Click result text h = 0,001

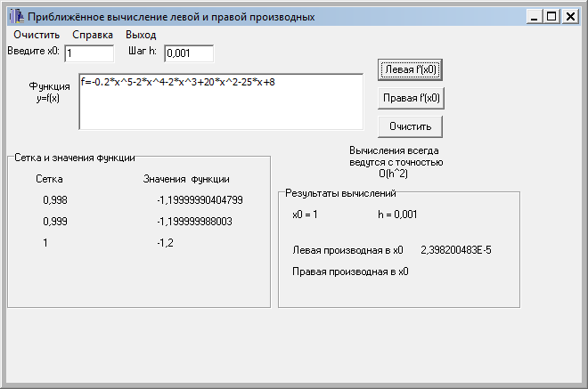pos(397,215)
